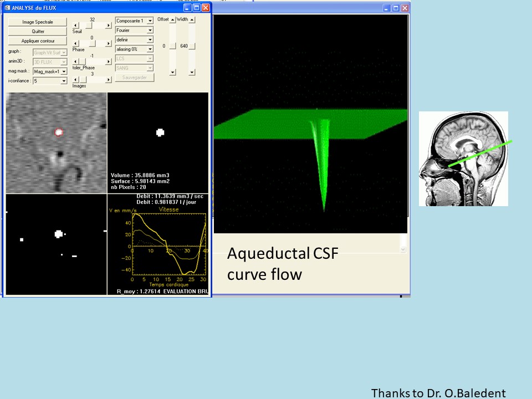Viewport: 532px width, 399px height.
Task: Open the aliasing 0% dropdown
Action: pyautogui.click(x=150, y=49)
